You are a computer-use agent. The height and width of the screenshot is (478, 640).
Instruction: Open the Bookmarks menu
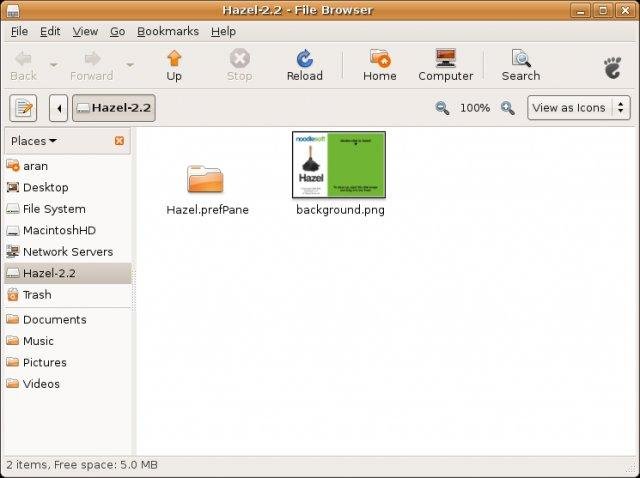click(x=168, y=31)
